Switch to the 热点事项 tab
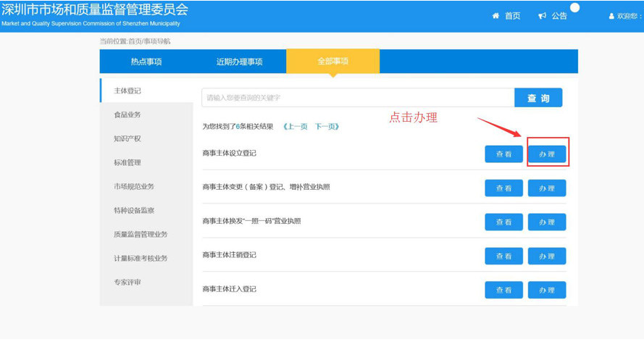The image size is (644, 342). pyautogui.click(x=146, y=62)
